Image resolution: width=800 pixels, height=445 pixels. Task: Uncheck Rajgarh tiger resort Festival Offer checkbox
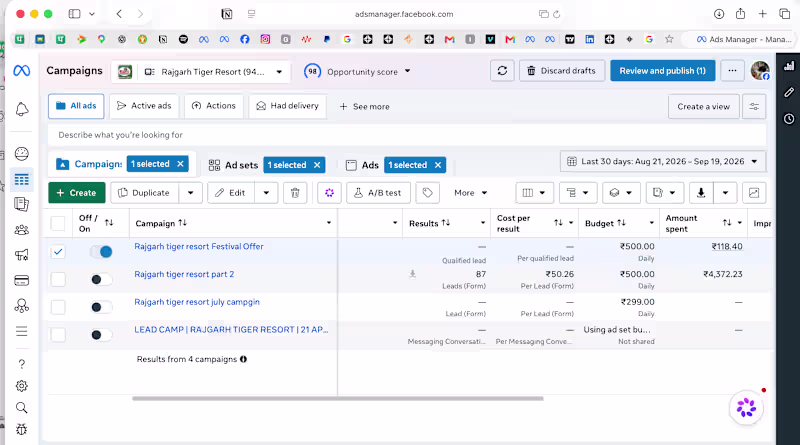click(x=58, y=252)
